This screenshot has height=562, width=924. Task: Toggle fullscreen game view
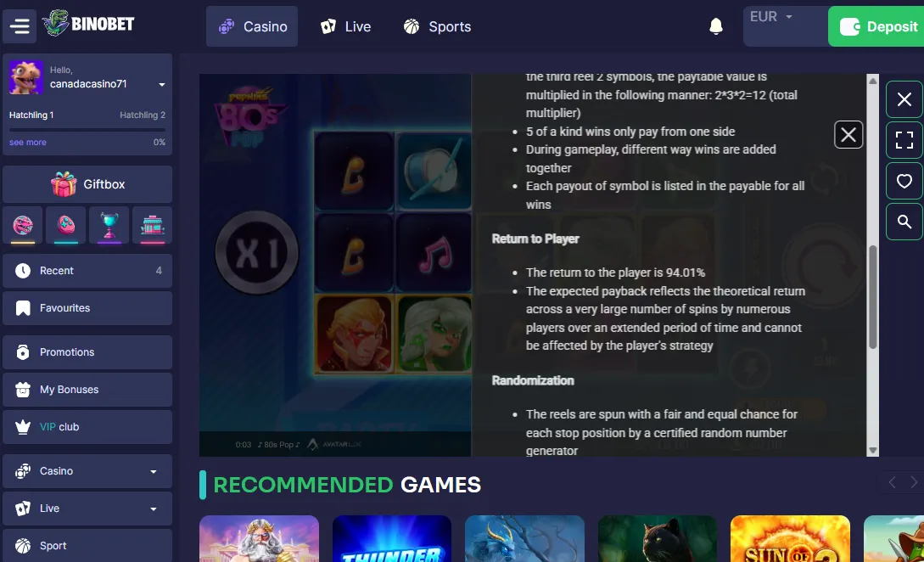coord(904,140)
